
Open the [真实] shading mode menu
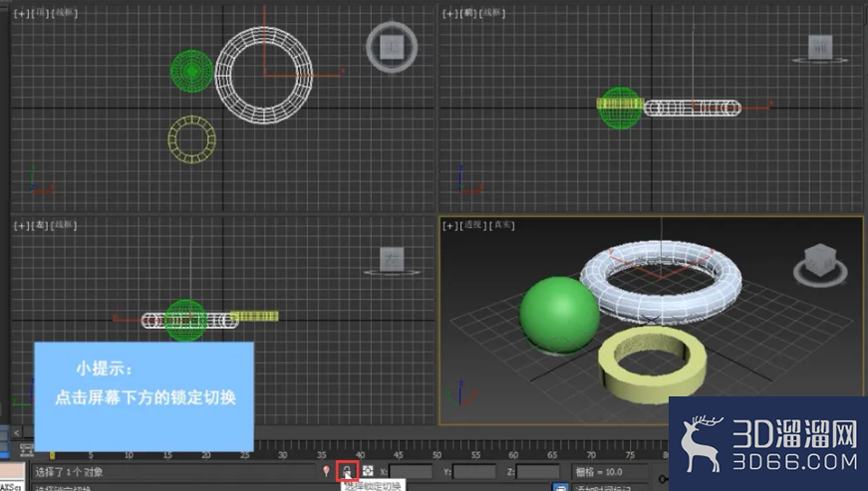(x=502, y=225)
